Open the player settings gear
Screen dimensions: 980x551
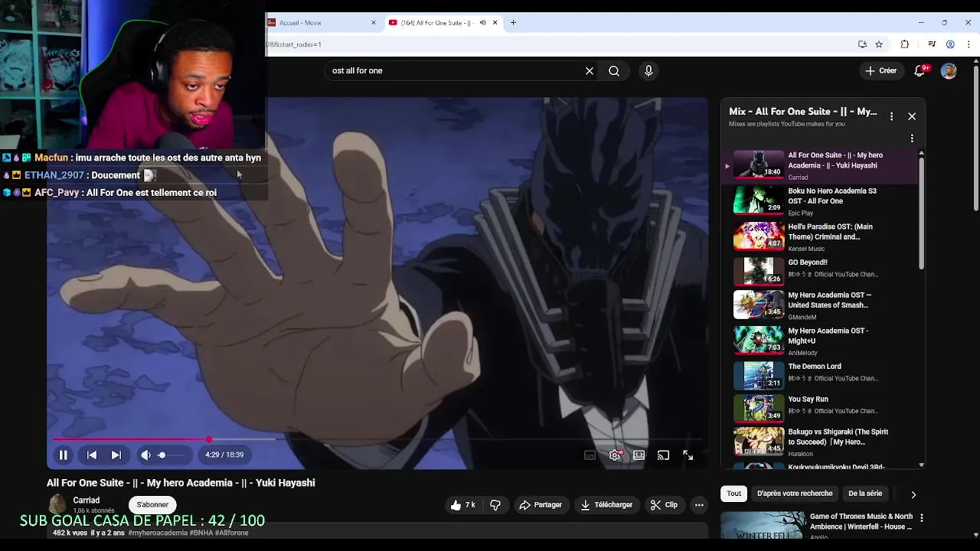point(615,455)
